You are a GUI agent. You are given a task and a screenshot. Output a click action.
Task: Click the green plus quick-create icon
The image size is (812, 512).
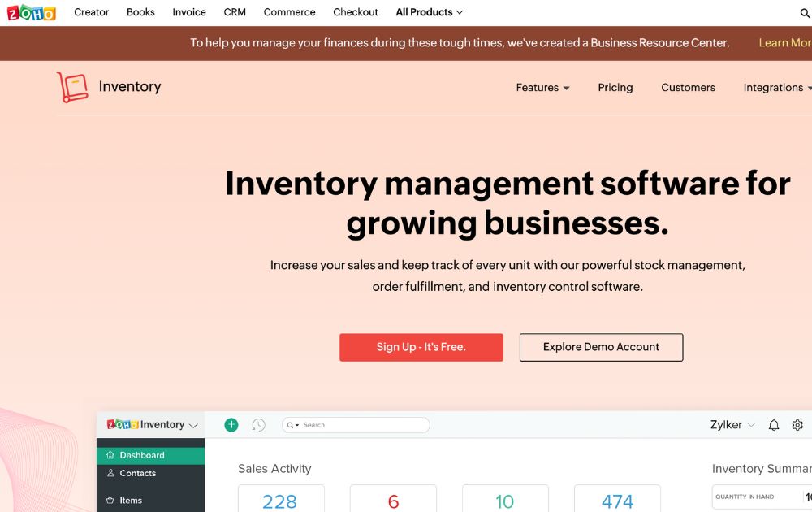tap(231, 425)
